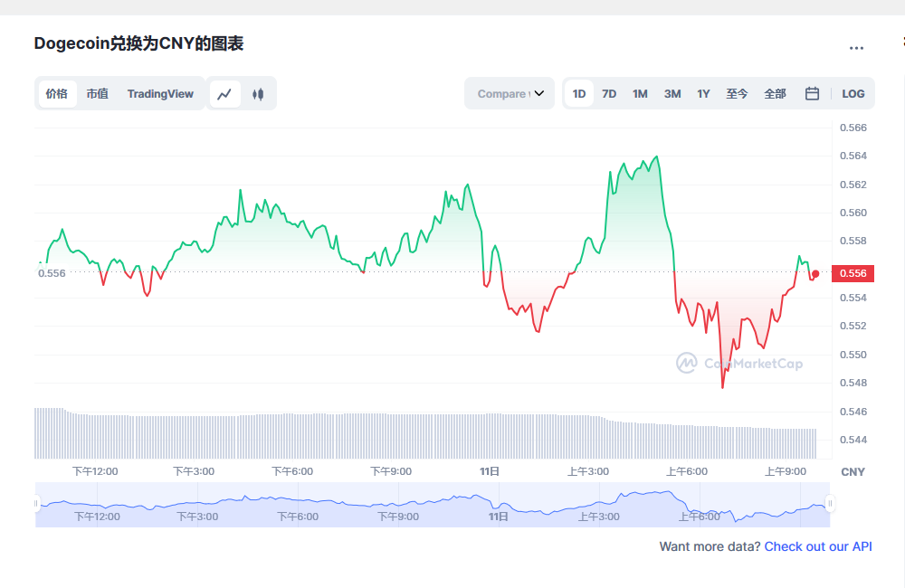This screenshot has width=905, height=588.
Task: Choose the 至今 time range
Action: pyautogui.click(x=737, y=93)
